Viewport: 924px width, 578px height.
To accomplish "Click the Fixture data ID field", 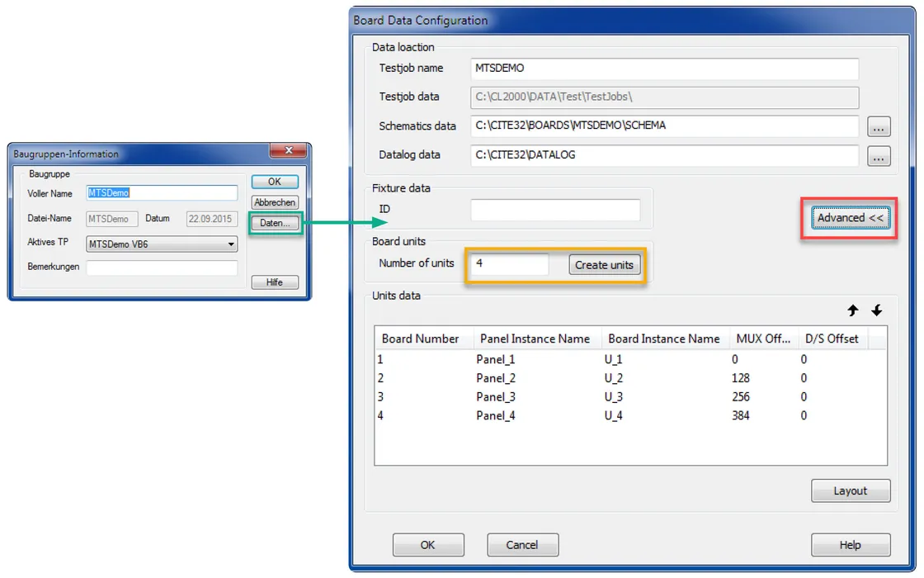I will [x=555, y=211].
